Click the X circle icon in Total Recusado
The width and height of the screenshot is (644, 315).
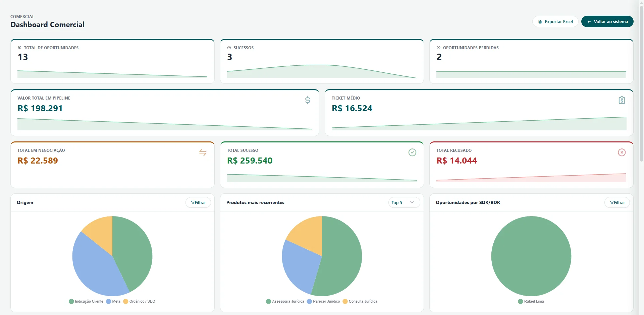pyautogui.click(x=622, y=152)
